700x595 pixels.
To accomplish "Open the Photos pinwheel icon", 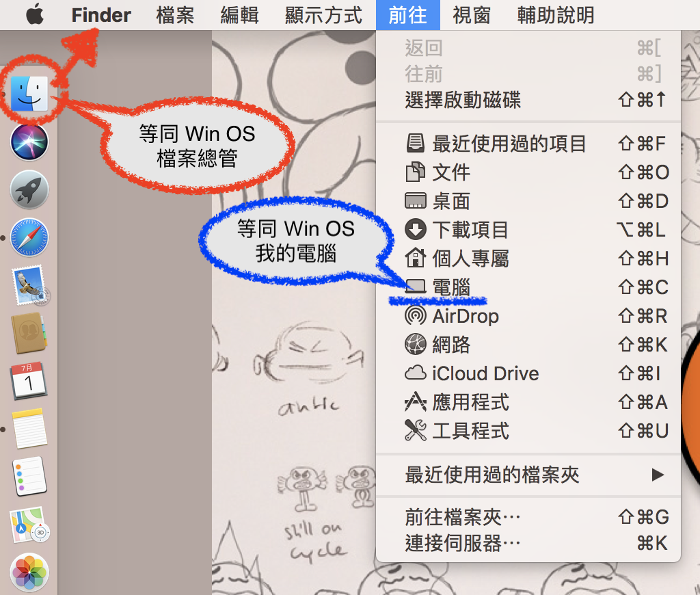I will pos(29,572).
